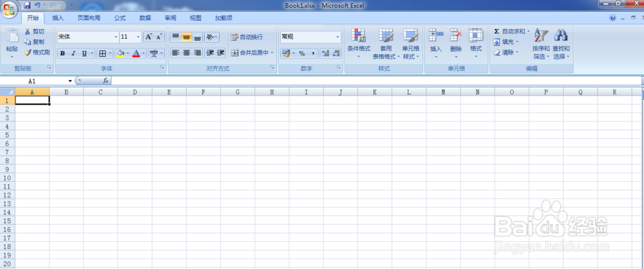Switch to the Insert (插入) tab
The width and height of the screenshot is (644, 269).
click(x=58, y=18)
